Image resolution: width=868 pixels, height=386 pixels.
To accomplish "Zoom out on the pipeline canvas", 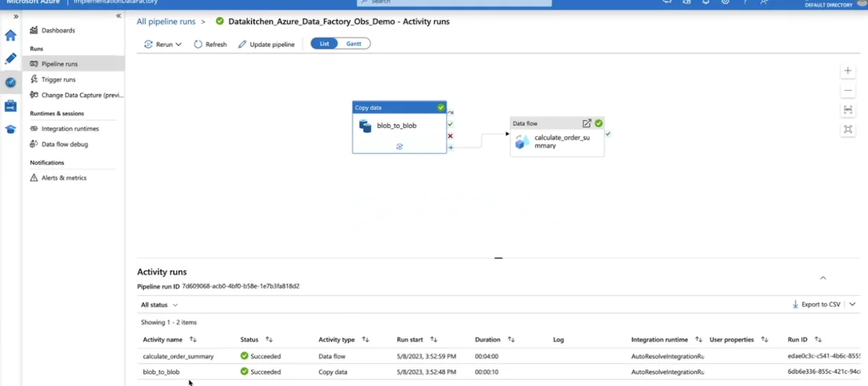I will point(848,90).
